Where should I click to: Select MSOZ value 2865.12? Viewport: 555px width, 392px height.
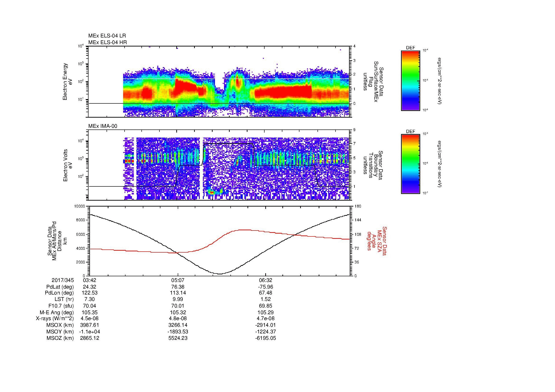point(89,338)
